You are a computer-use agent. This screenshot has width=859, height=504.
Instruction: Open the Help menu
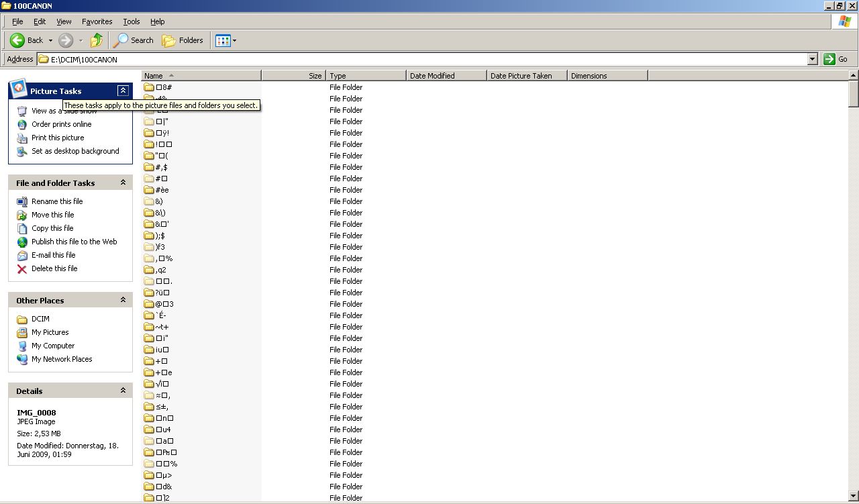158,21
